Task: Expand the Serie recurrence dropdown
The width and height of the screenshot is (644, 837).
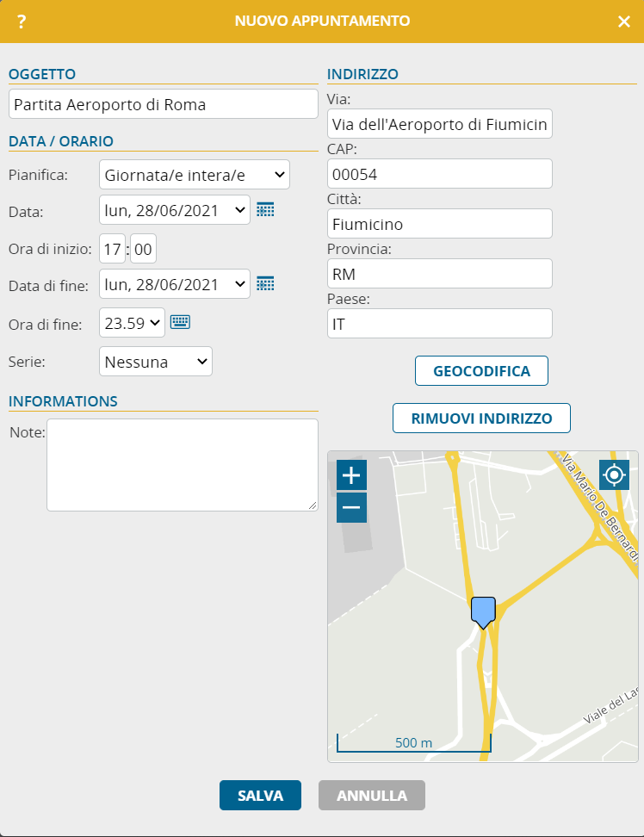Action: [x=156, y=362]
